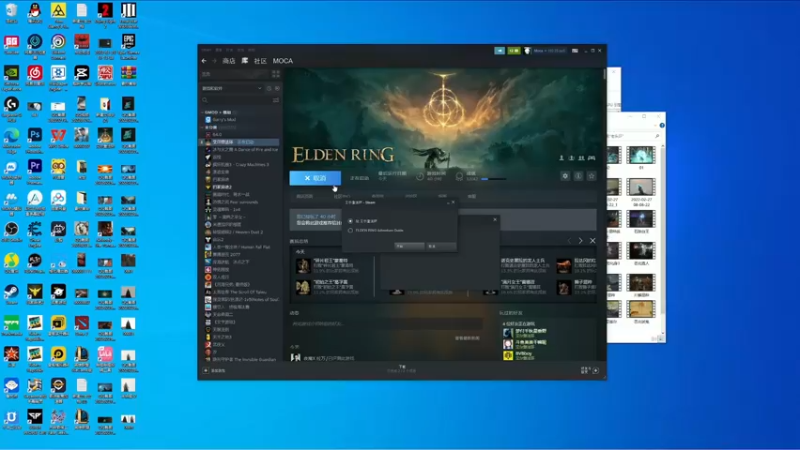Open Elden Ring manage gear icon
The height and width of the screenshot is (450, 800).
[x=565, y=176]
